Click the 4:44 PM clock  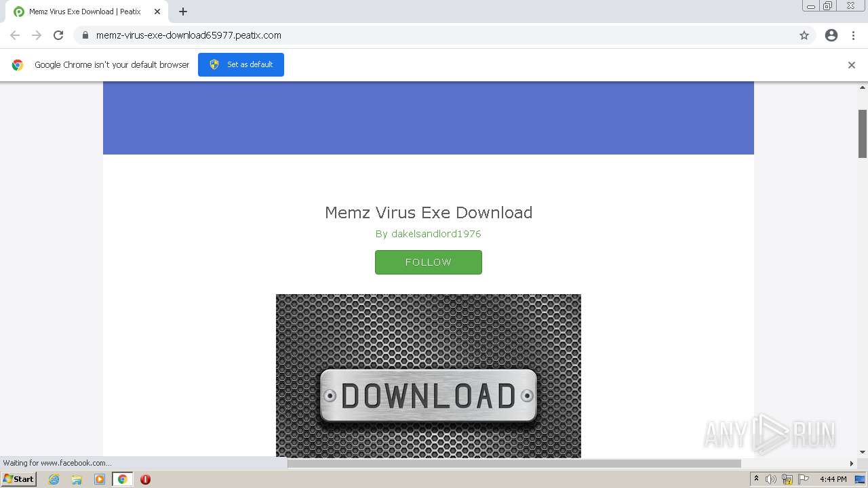tap(833, 479)
